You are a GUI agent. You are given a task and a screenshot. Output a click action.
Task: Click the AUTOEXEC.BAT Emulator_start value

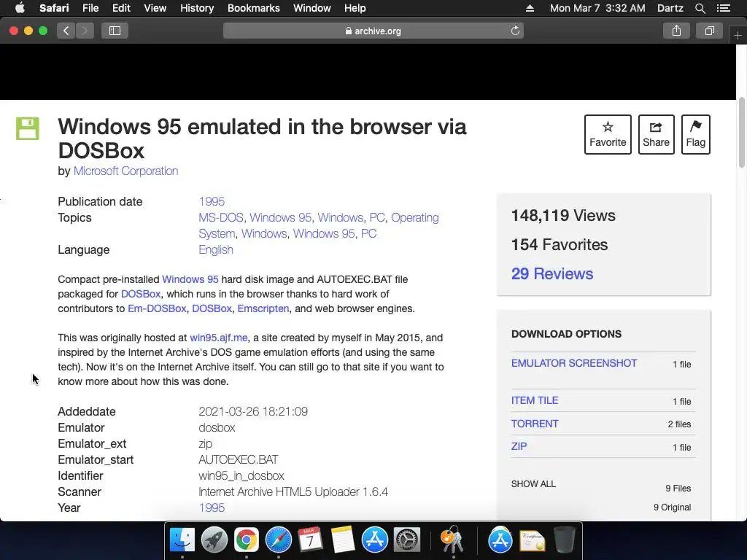(239, 459)
